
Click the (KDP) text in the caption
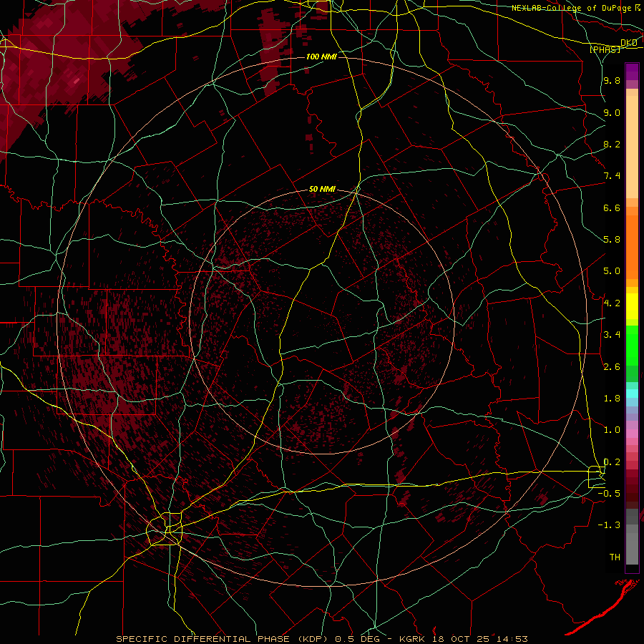pyautogui.click(x=313, y=639)
